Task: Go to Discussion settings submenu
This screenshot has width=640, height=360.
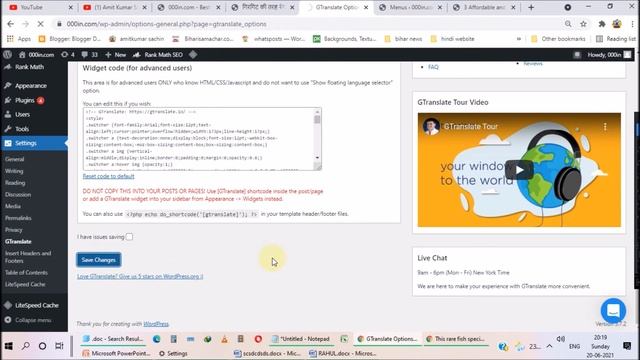Action: 18,195
